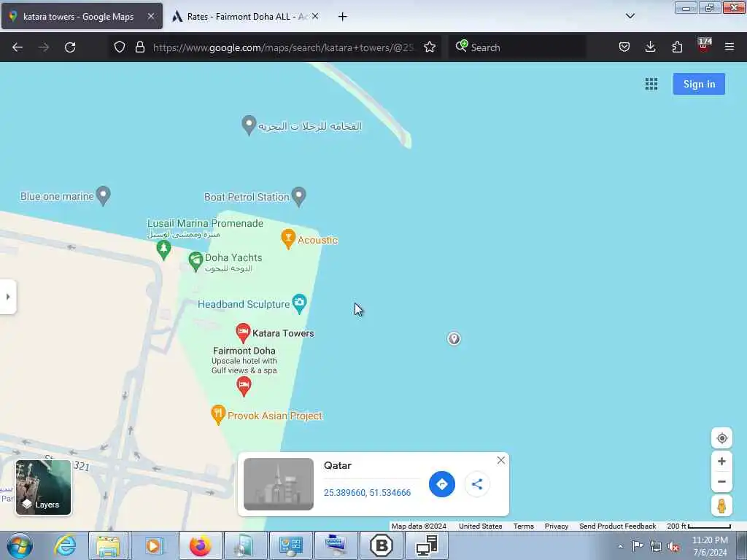Click the browser Search box
This screenshot has height=560, width=747.
pos(517,47)
